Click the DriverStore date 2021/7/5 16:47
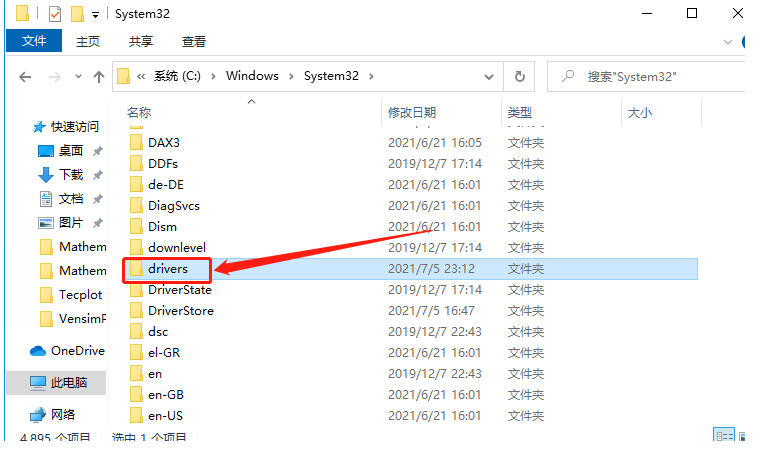760x450 pixels. coord(431,311)
